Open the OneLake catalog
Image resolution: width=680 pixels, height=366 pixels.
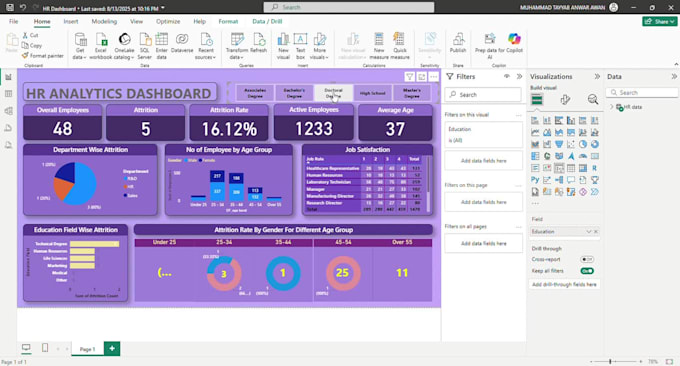pos(124,46)
